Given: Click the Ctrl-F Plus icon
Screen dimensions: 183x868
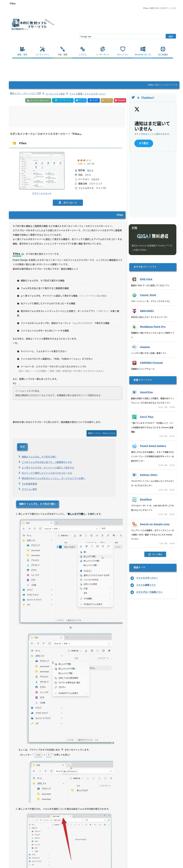Looking at the screenshot, I should tap(134, 417).
